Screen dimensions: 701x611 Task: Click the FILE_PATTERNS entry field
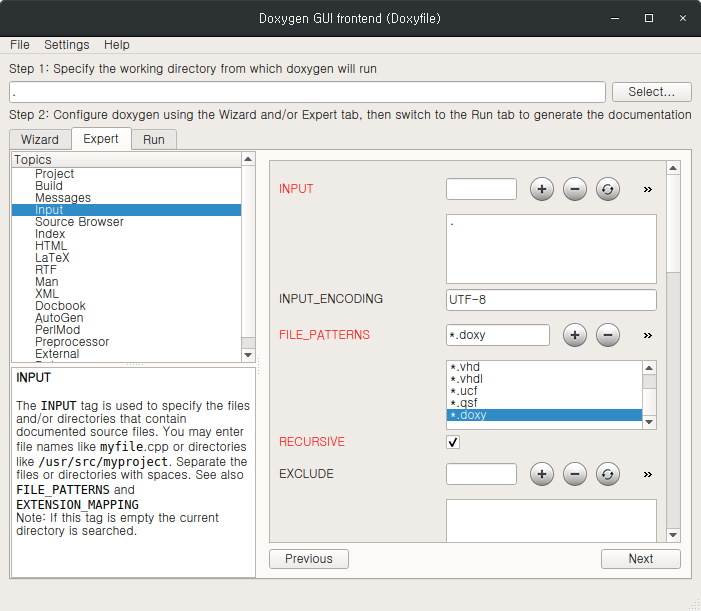pos(498,335)
